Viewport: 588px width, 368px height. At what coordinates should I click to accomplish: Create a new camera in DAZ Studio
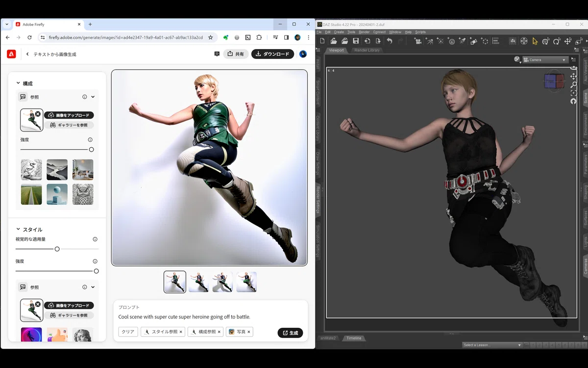coord(418,41)
